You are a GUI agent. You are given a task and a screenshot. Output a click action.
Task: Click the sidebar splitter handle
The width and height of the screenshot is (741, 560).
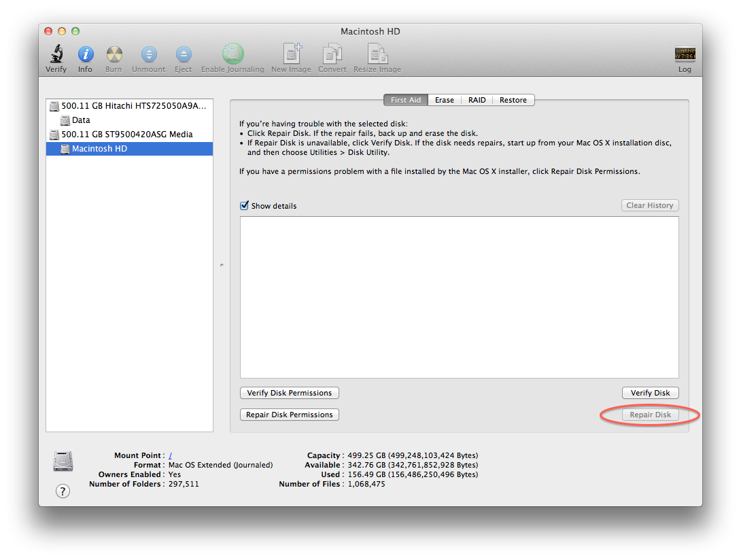pos(222,265)
